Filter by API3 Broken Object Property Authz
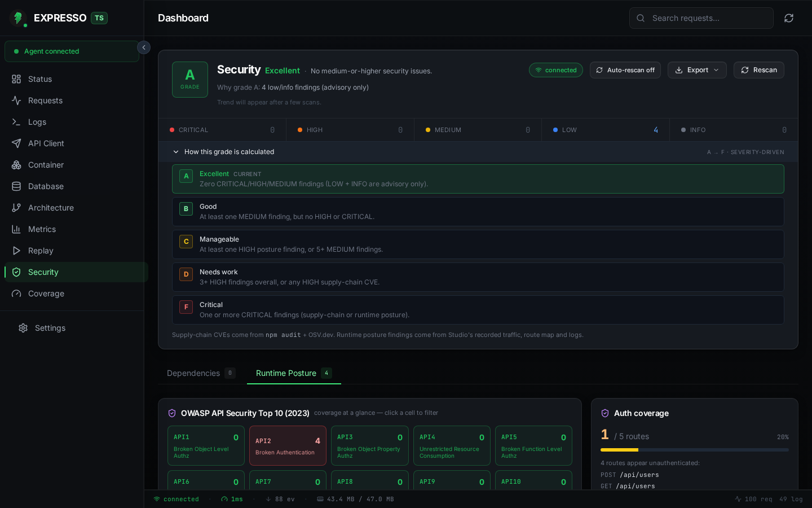This screenshot has height=508, width=812. 370,445
